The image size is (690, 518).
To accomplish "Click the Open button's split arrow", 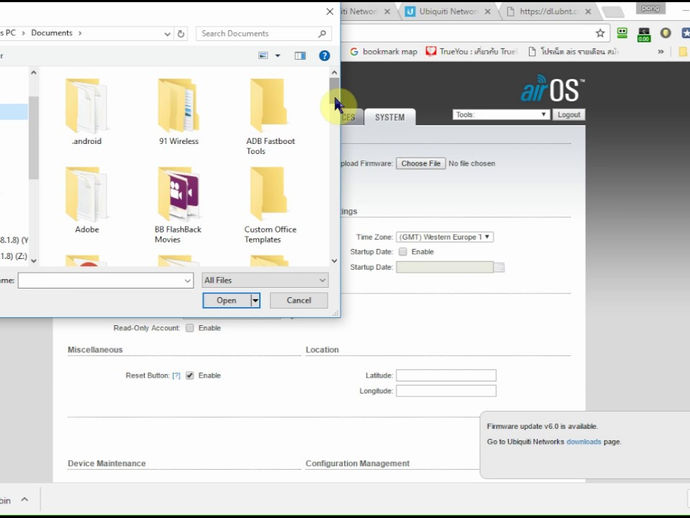I will (x=255, y=301).
